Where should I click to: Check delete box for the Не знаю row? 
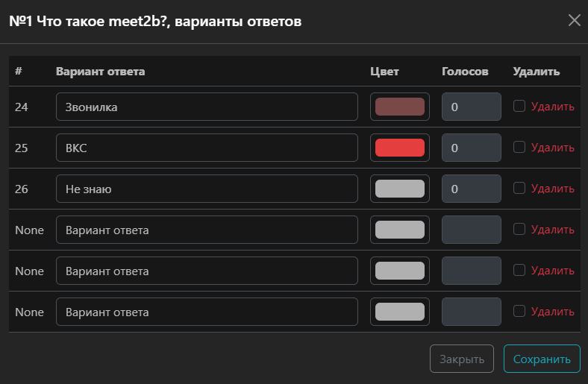click(519, 189)
